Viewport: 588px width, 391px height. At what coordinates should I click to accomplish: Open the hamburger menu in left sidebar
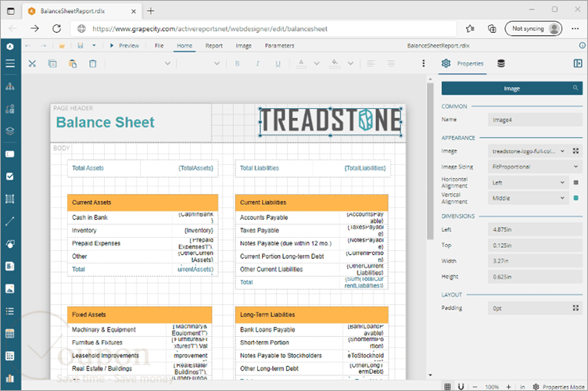pos(10,63)
